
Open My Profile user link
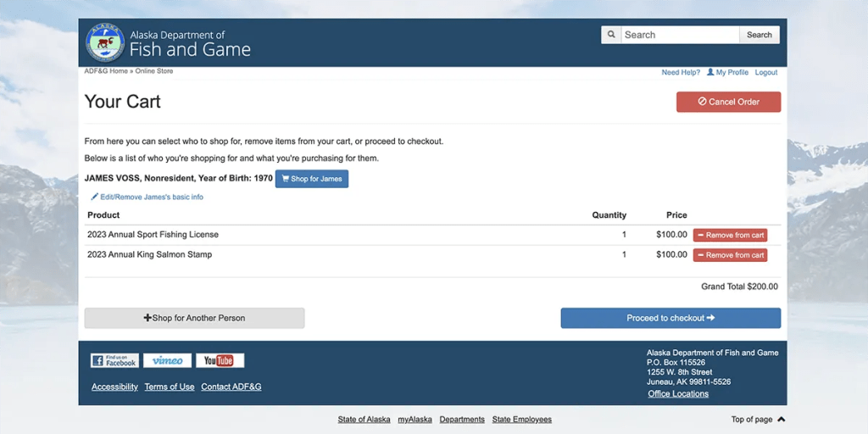(727, 73)
